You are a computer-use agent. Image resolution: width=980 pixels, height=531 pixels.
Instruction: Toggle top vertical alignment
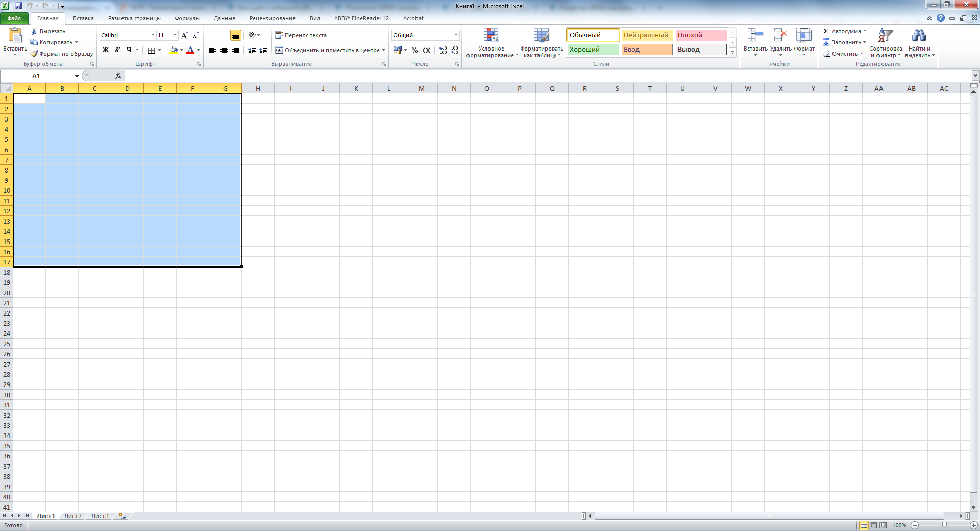click(x=212, y=35)
